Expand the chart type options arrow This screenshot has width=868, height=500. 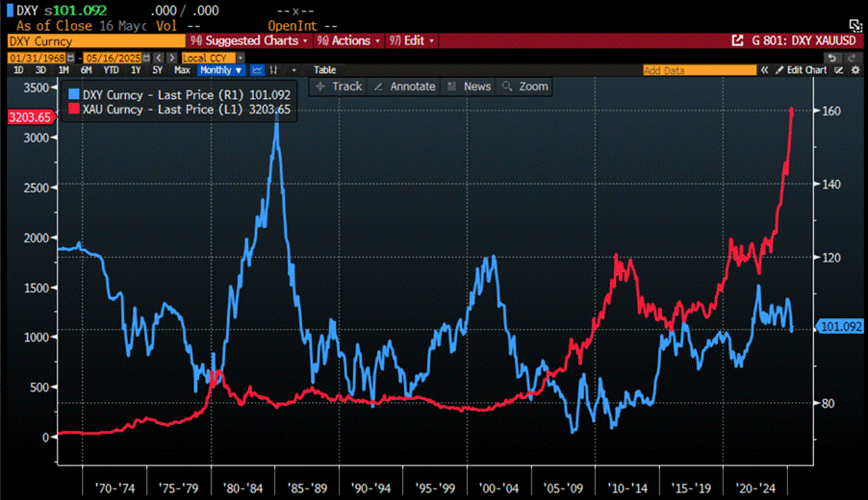tap(294, 70)
